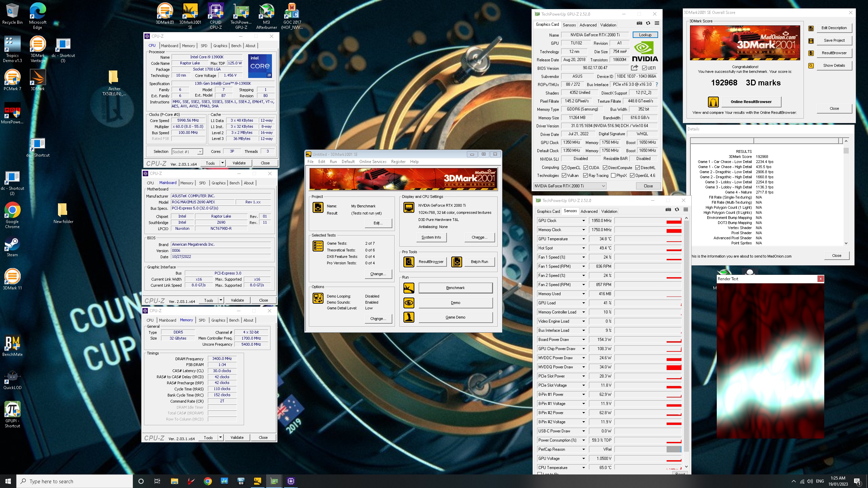Launch MSI Afterburner desktop icon
868x488 pixels.
[x=267, y=16]
